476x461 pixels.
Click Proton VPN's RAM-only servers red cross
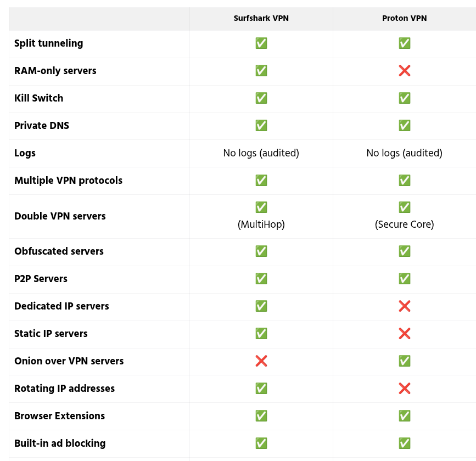pyautogui.click(x=405, y=71)
